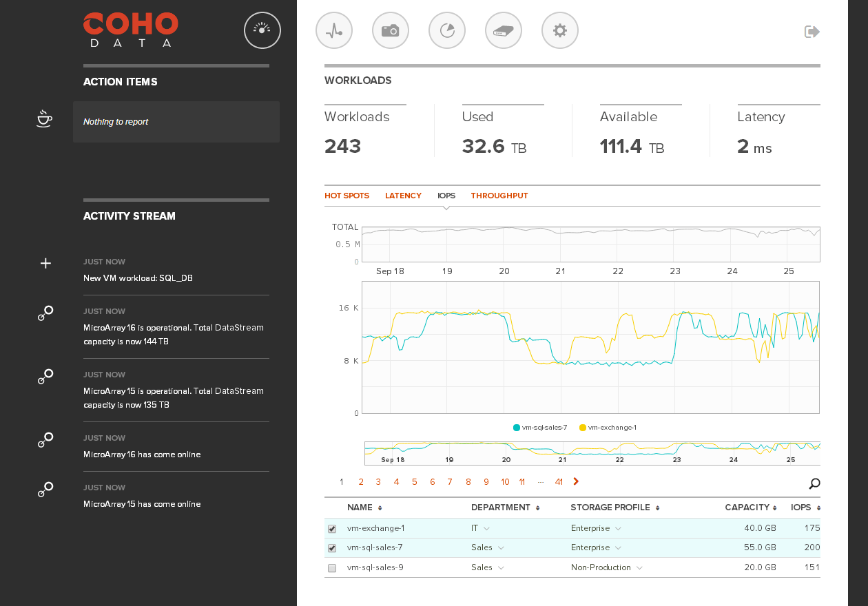Viewport: 868px width, 606px height.
Task: Click the timeline range overview below the chart
Action: pyautogui.click(x=592, y=453)
